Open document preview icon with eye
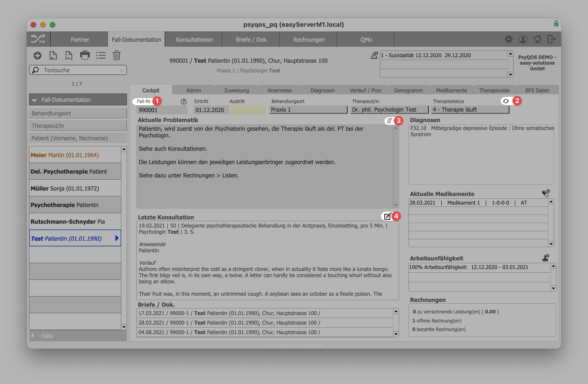Viewport: 588px width, 384px height. [x=53, y=56]
